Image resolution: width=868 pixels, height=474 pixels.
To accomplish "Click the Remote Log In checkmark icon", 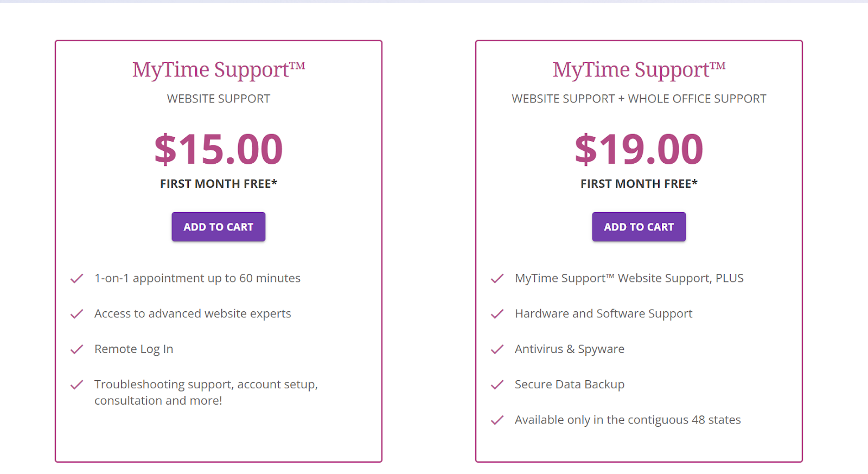I will [76, 349].
